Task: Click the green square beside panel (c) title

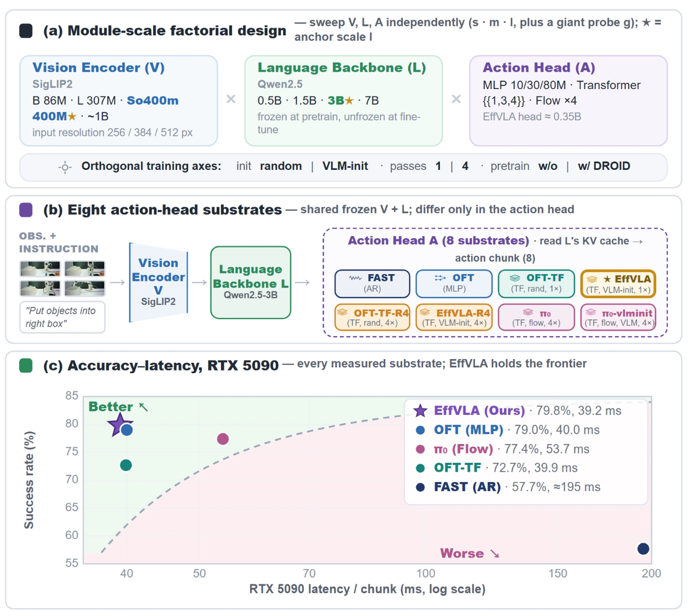Action: (x=26, y=366)
